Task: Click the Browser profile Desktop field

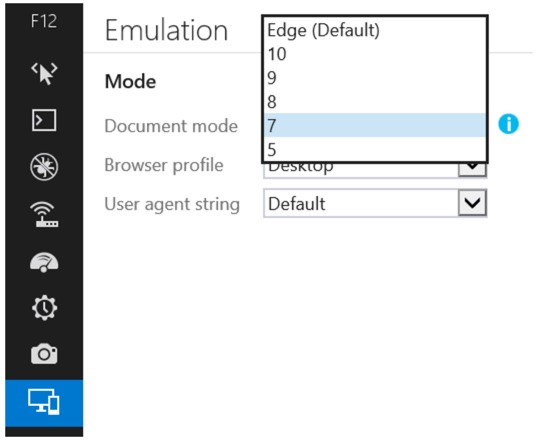Action: (x=361, y=170)
